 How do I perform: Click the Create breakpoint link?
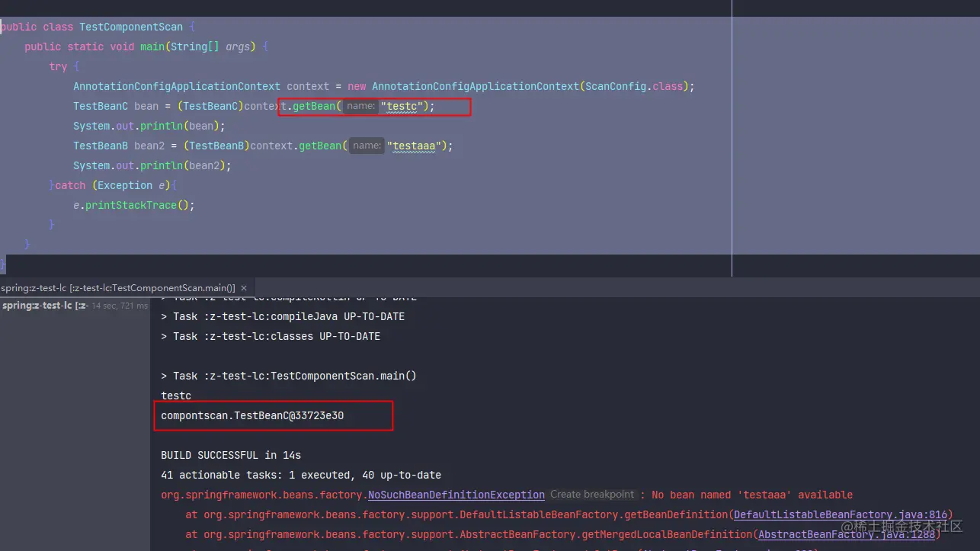[x=592, y=495]
